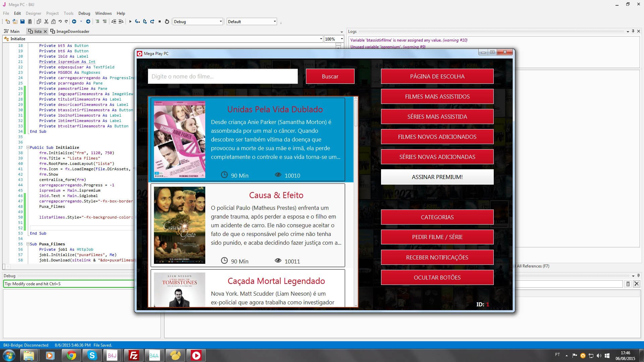The image size is (644, 362).
Task: Open the Debug build configuration dropdown
Action: (220, 21)
